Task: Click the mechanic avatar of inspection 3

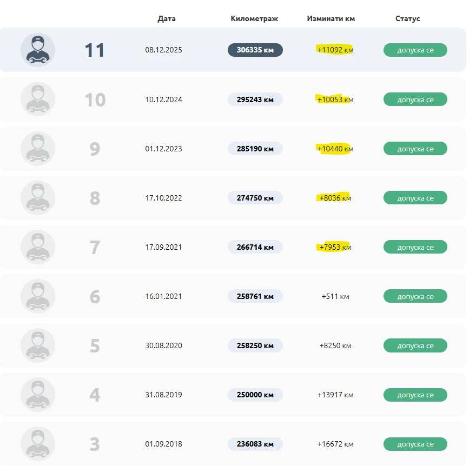Action: (38, 444)
